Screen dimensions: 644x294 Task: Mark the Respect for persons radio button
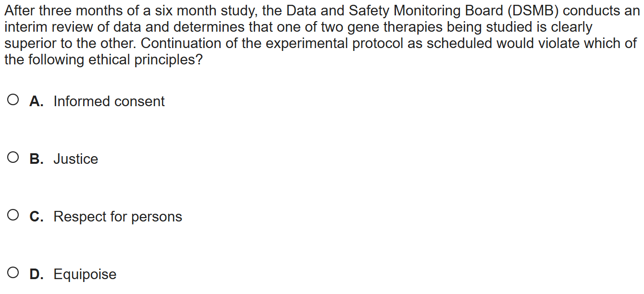pos(13,216)
